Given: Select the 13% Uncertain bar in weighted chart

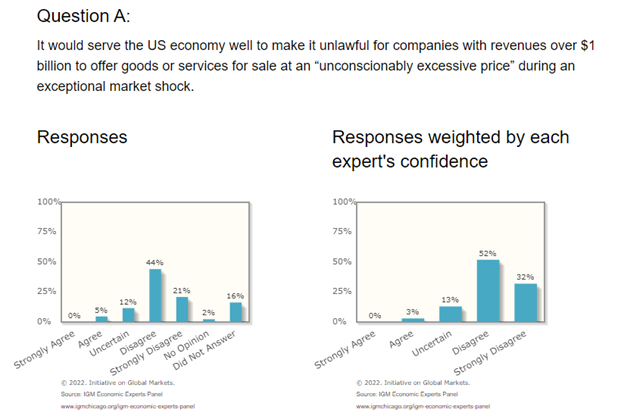Looking at the screenshot, I should 449,314.
